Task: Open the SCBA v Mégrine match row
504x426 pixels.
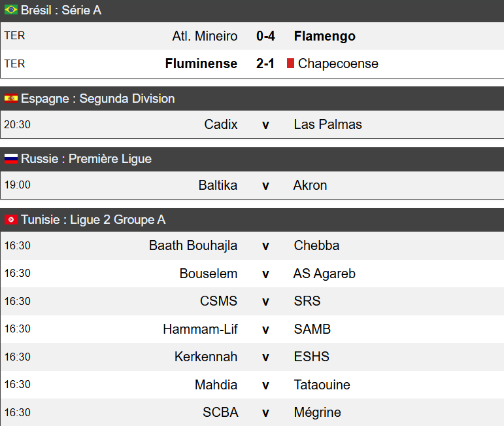Action: (265, 412)
